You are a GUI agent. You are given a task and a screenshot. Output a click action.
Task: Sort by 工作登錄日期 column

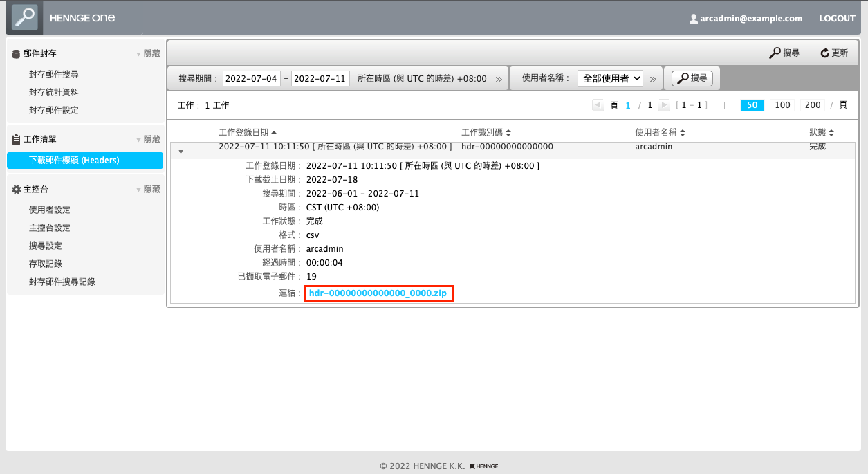click(248, 132)
